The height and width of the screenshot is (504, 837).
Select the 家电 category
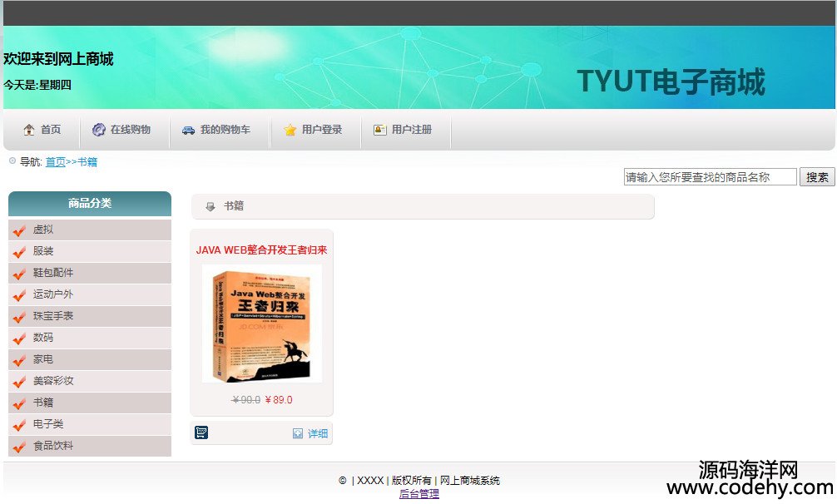[x=43, y=359]
